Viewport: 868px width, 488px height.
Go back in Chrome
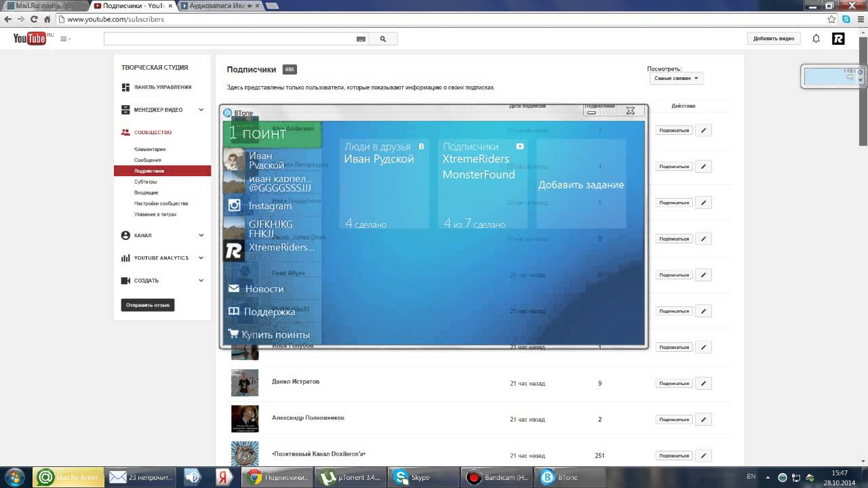click(x=7, y=19)
